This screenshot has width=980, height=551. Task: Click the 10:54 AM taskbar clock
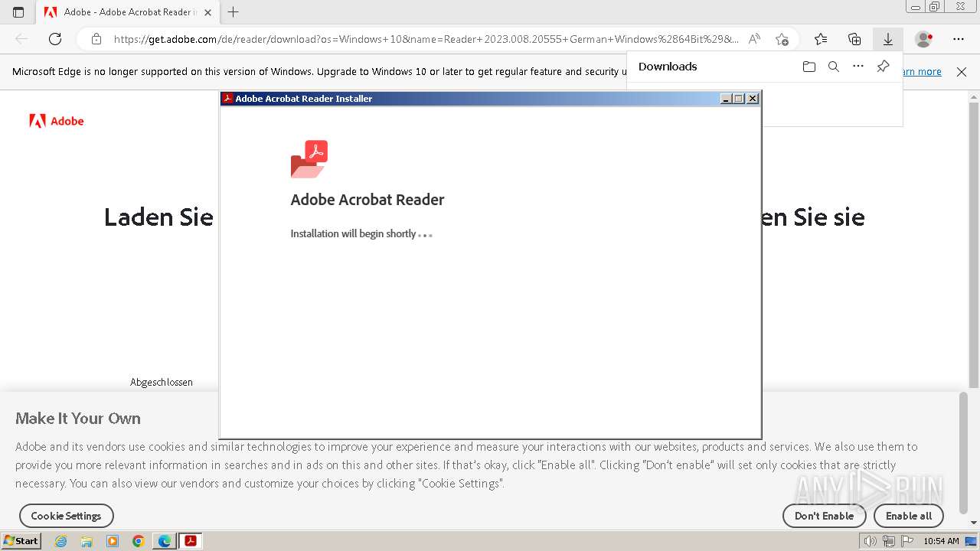coord(941,541)
